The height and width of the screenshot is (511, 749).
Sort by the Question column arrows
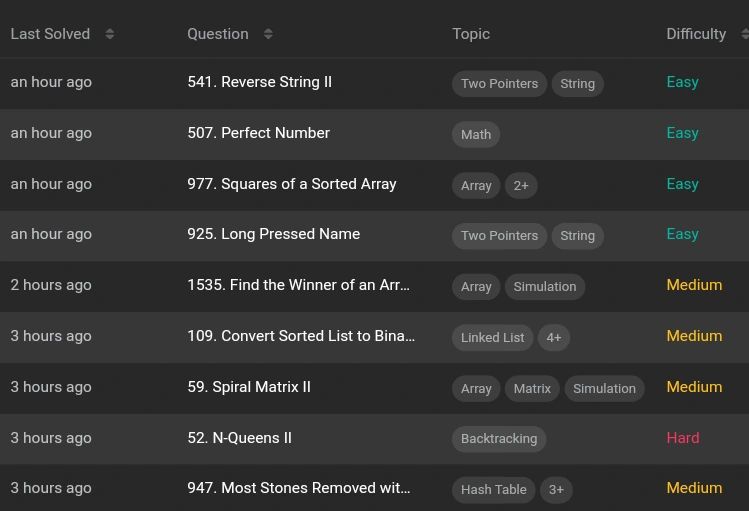(268, 34)
